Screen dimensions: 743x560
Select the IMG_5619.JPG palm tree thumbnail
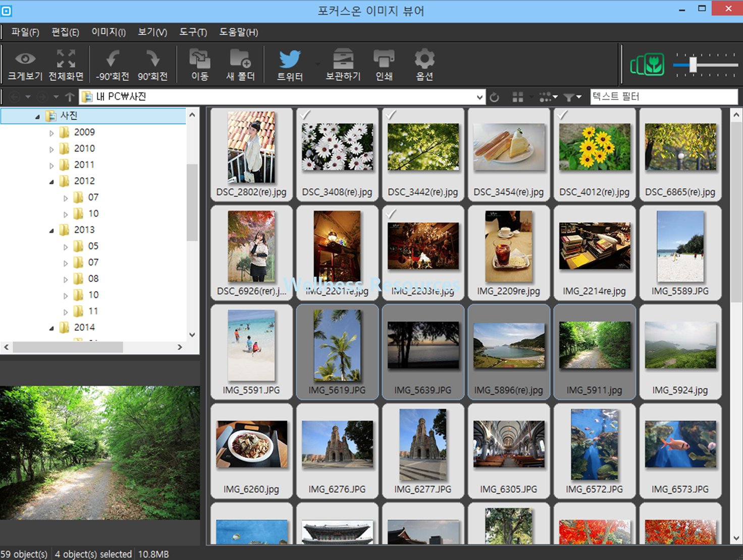pos(337,352)
